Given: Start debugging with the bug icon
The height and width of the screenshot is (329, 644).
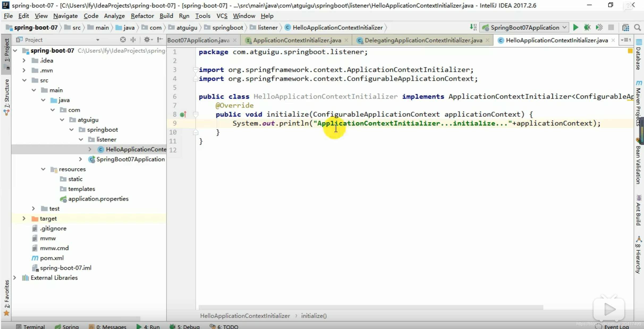Looking at the screenshot, I should [587, 27].
